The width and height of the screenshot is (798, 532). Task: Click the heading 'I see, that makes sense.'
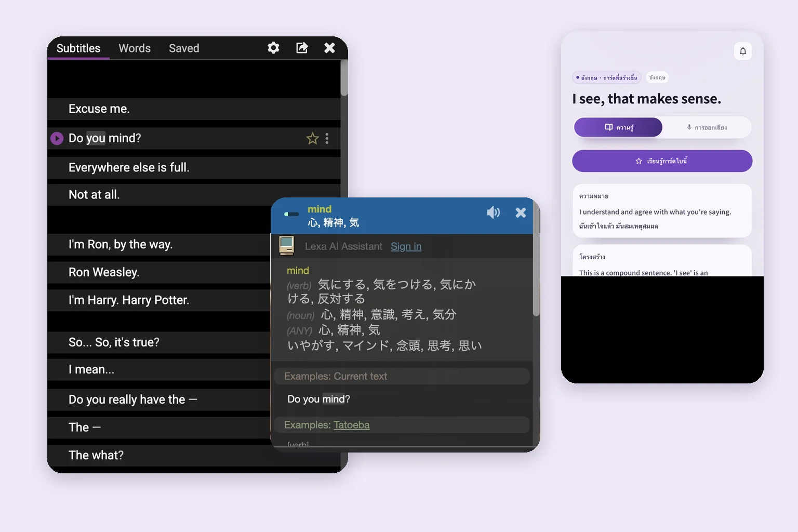pyautogui.click(x=647, y=99)
